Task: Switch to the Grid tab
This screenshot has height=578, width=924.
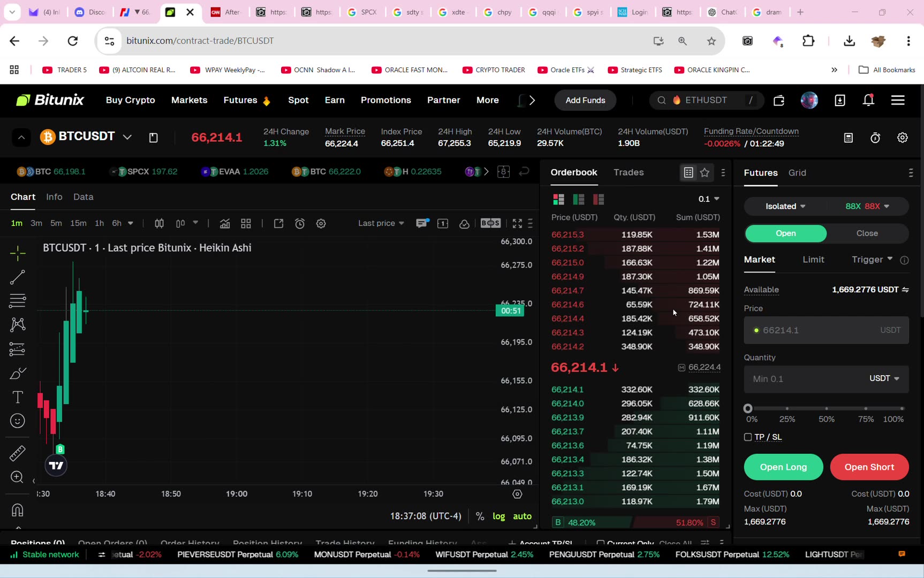Action: (797, 173)
